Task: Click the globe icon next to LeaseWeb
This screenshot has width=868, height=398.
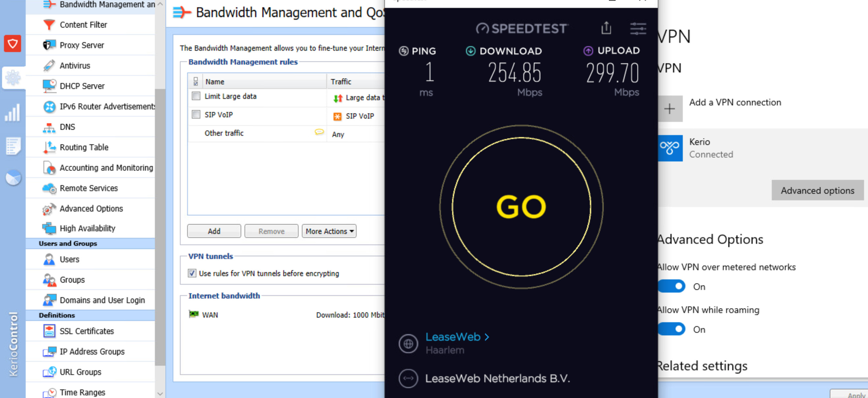Action: click(408, 343)
